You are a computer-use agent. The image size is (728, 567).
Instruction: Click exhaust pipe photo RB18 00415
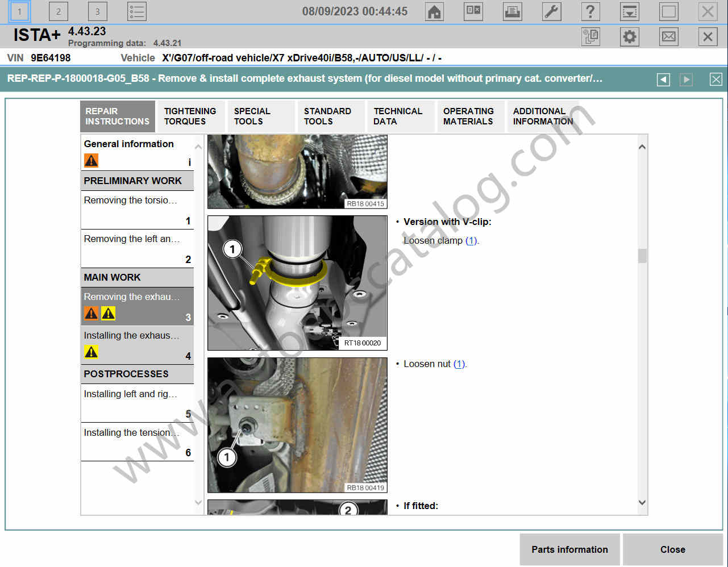[x=297, y=172]
